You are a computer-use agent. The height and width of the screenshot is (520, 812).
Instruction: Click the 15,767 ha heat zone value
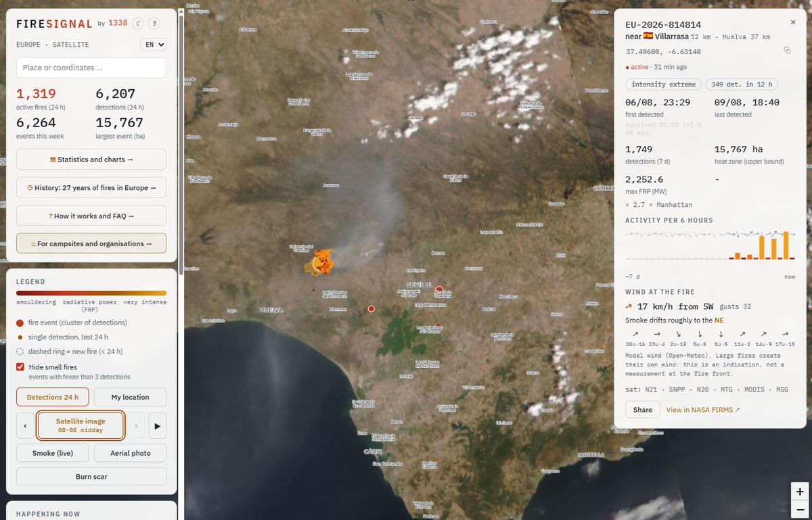coord(739,149)
